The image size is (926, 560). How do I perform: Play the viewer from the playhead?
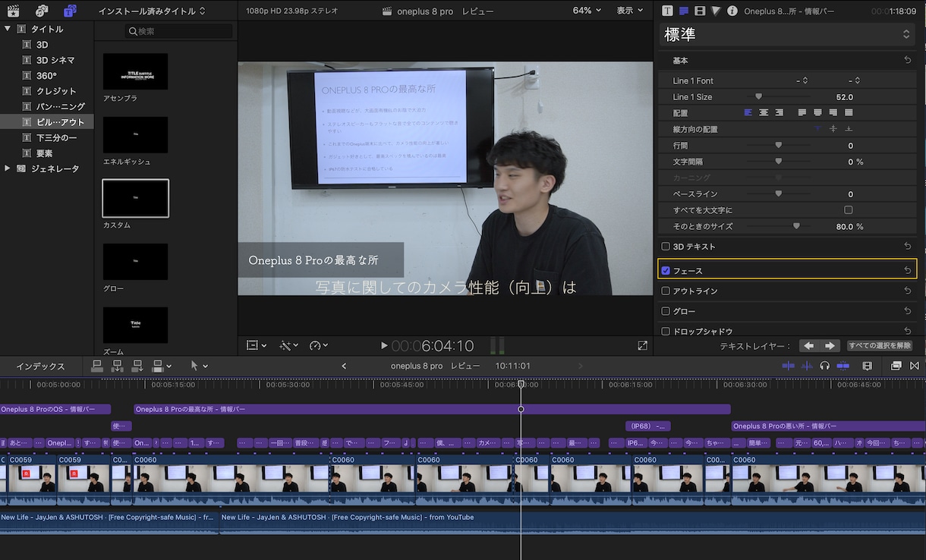(384, 345)
